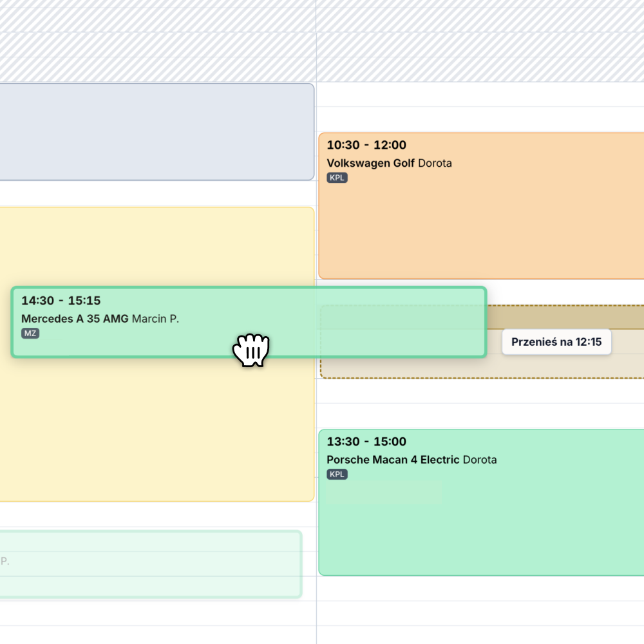Select the faded green ghost appointment ending 'P.'
Viewport: 644px width, 644px height.
(151, 564)
